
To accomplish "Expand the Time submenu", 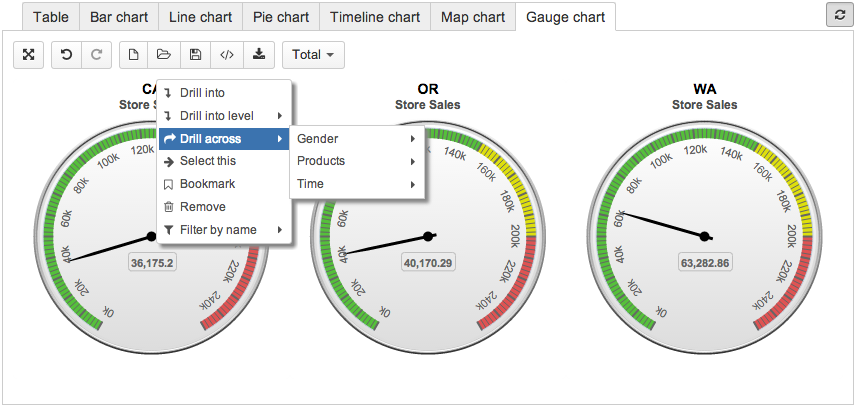I will pos(356,184).
